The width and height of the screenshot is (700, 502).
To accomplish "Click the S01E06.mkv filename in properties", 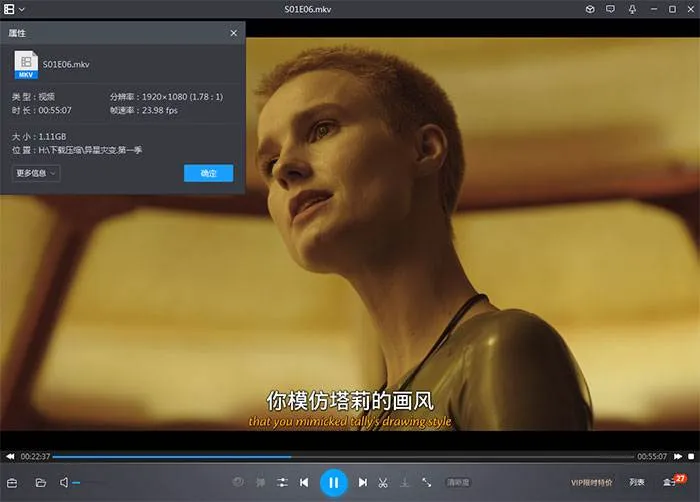I will tap(66, 64).
